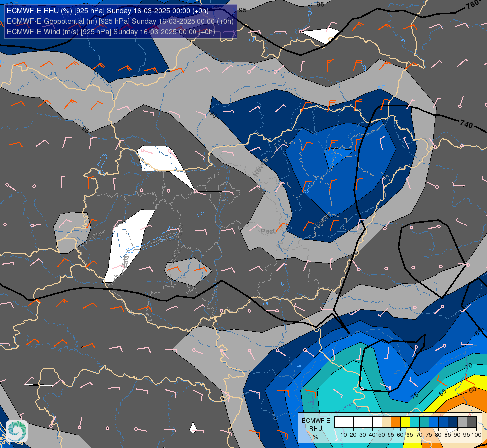Pick the light gray 90-95 legend swatch
The height and width of the screenshot is (448, 487).
tap(462, 422)
